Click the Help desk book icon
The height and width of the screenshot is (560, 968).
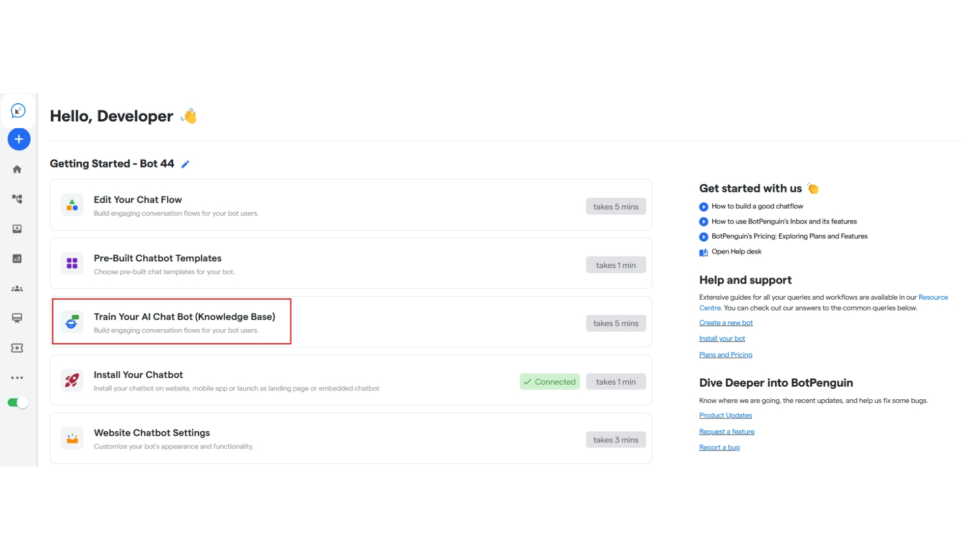[x=703, y=253]
